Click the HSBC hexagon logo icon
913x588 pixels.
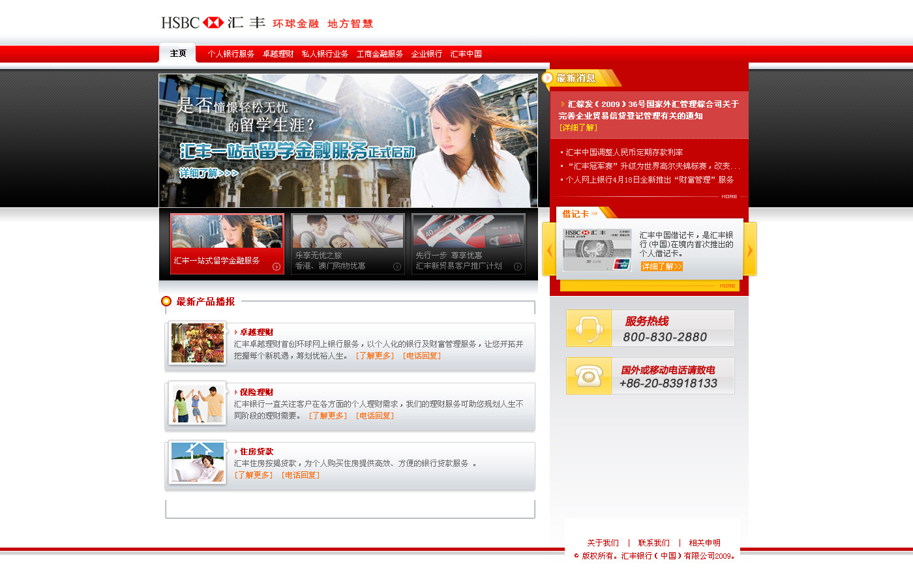click(x=213, y=23)
